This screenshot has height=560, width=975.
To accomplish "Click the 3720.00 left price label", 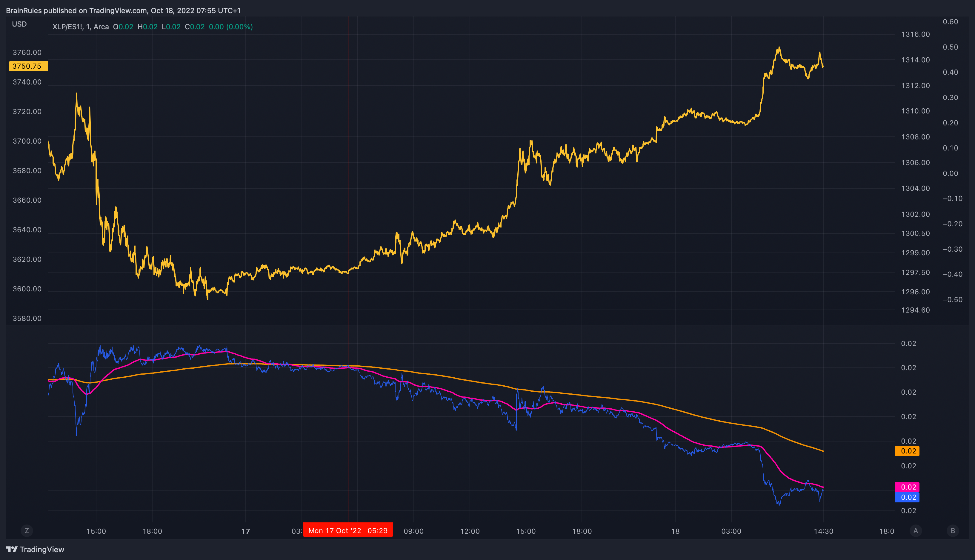I will [27, 112].
